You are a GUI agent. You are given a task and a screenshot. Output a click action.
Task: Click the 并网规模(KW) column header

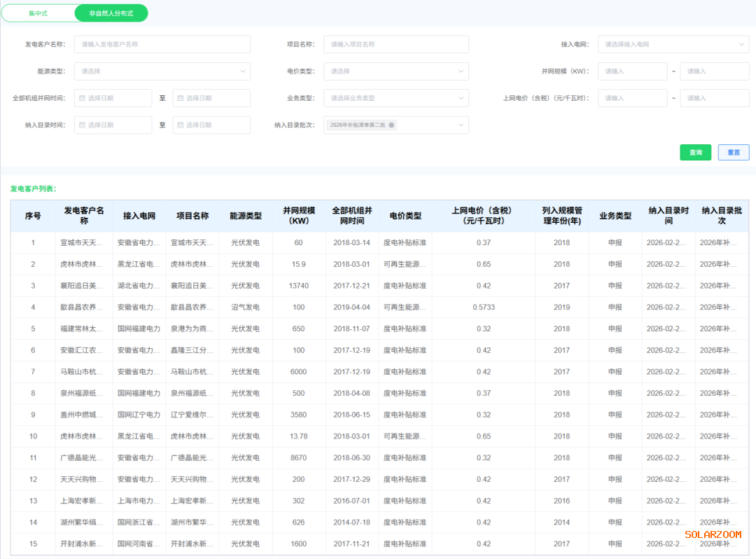(299, 216)
